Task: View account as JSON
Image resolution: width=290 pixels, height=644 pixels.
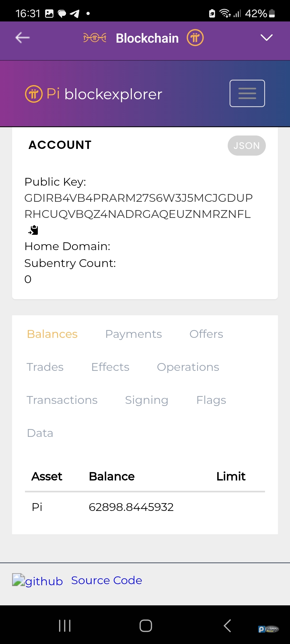Action: tap(247, 145)
